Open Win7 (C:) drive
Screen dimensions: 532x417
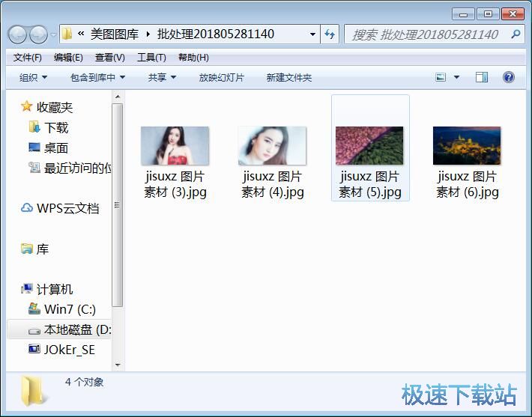[70, 309]
